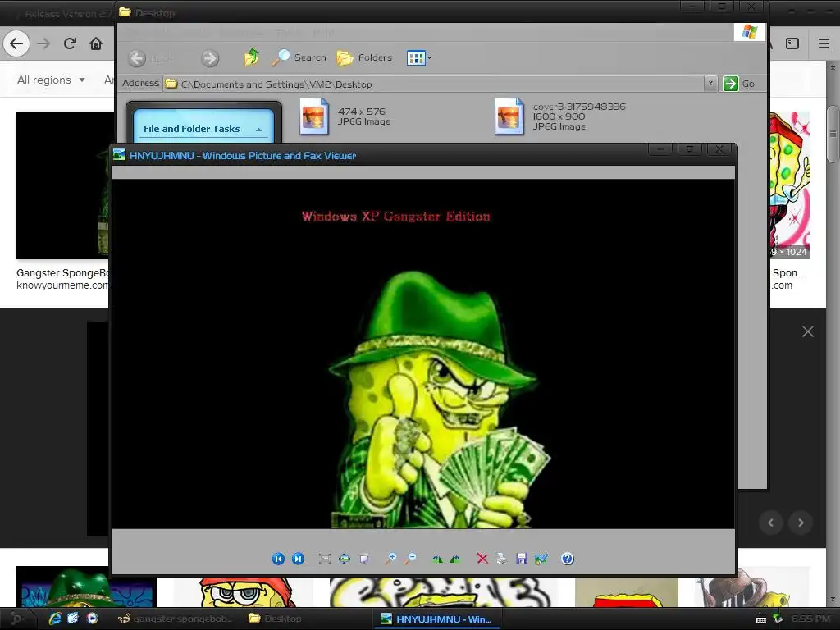This screenshot has width=840, height=630.
Task: Print the image from viewer toolbar
Action: [x=501, y=559]
